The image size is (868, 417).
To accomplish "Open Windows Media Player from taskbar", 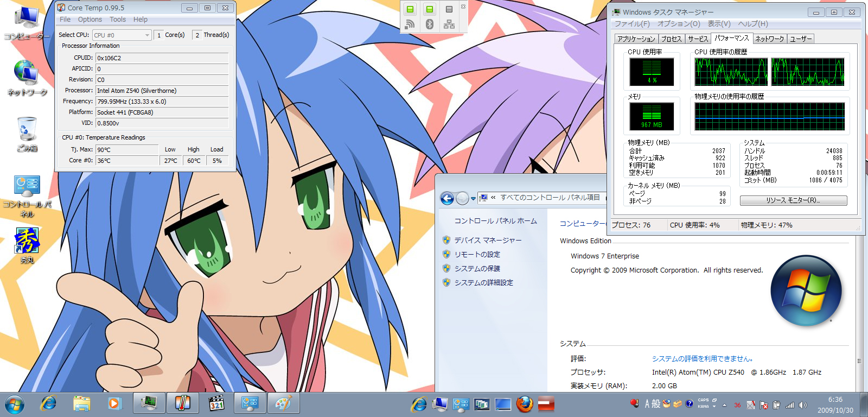I will tap(114, 403).
